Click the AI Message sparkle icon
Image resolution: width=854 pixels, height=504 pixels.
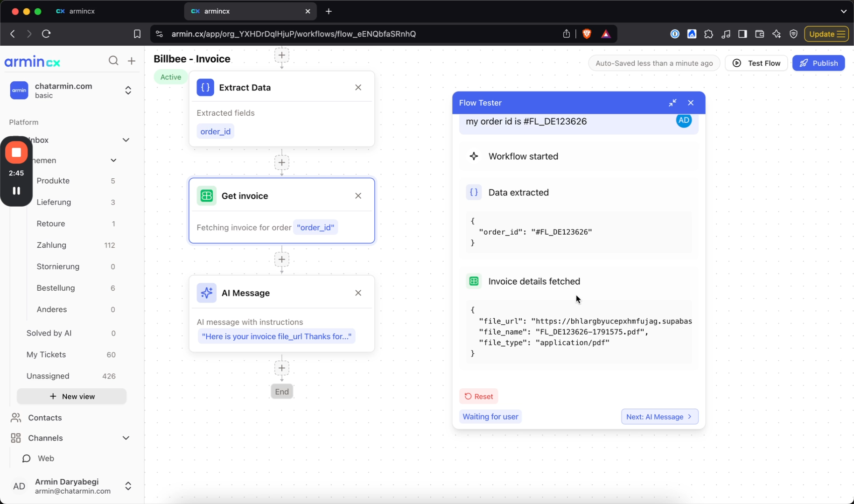pyautogui.click(x=206, y=293)
